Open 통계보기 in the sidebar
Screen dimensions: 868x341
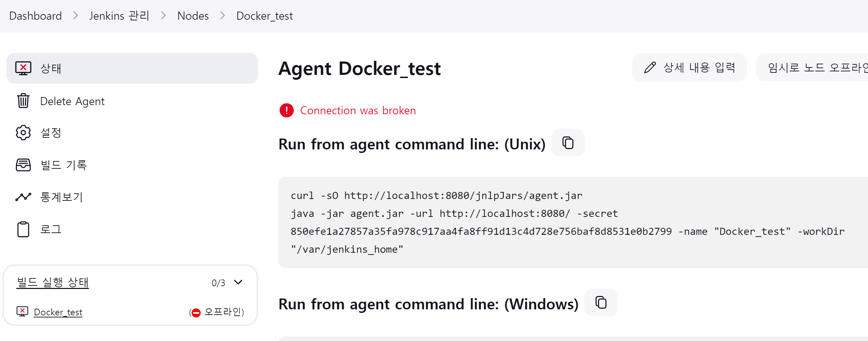pos(132,197)
